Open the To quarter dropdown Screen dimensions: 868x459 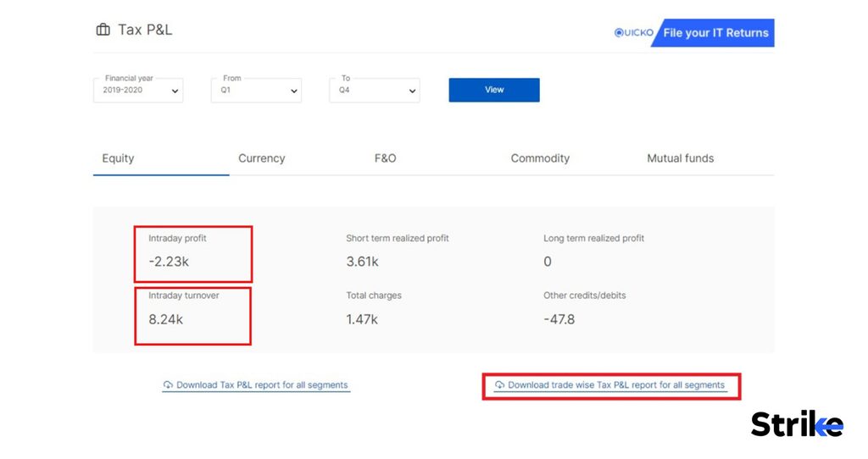coord(375,90)
